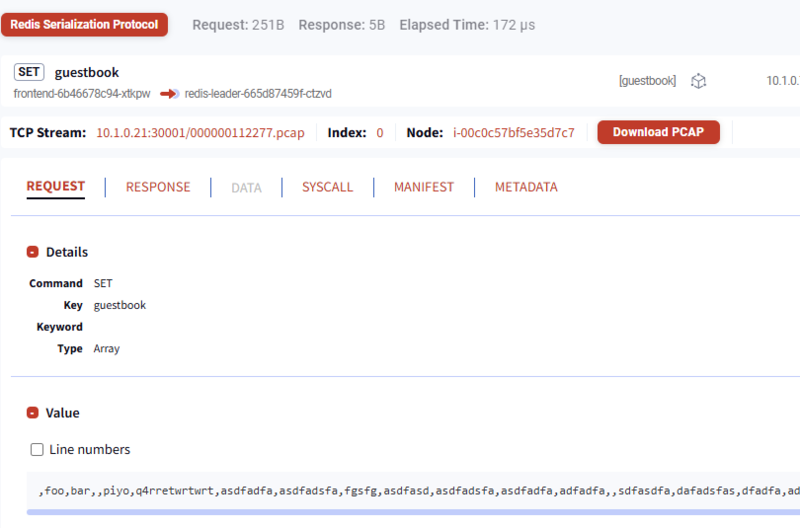Click destination pod redis-leader-665d87459f-ctzvd
Viewport: 800px width, 528px height.
coord(258,94)
